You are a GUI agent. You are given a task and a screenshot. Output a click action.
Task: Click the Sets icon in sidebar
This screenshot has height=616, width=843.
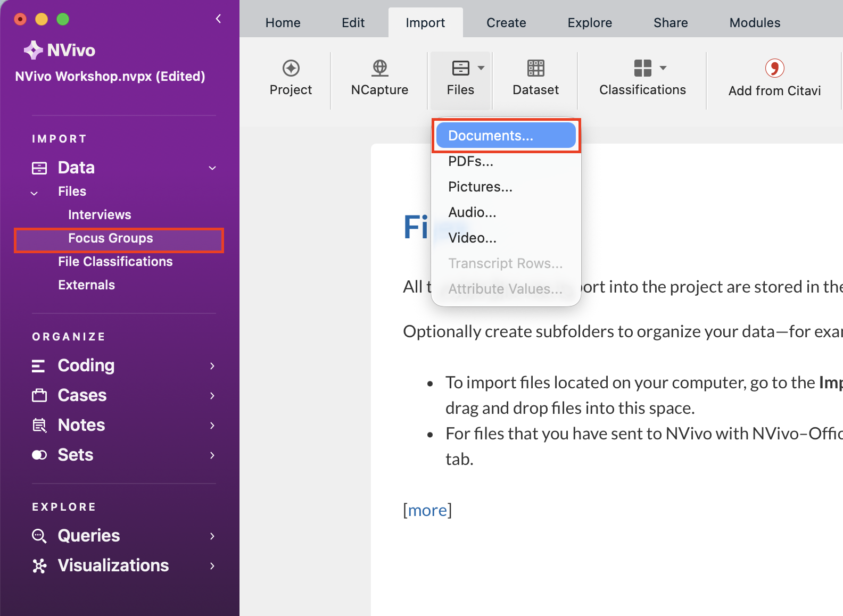click(x=39, y=455)
